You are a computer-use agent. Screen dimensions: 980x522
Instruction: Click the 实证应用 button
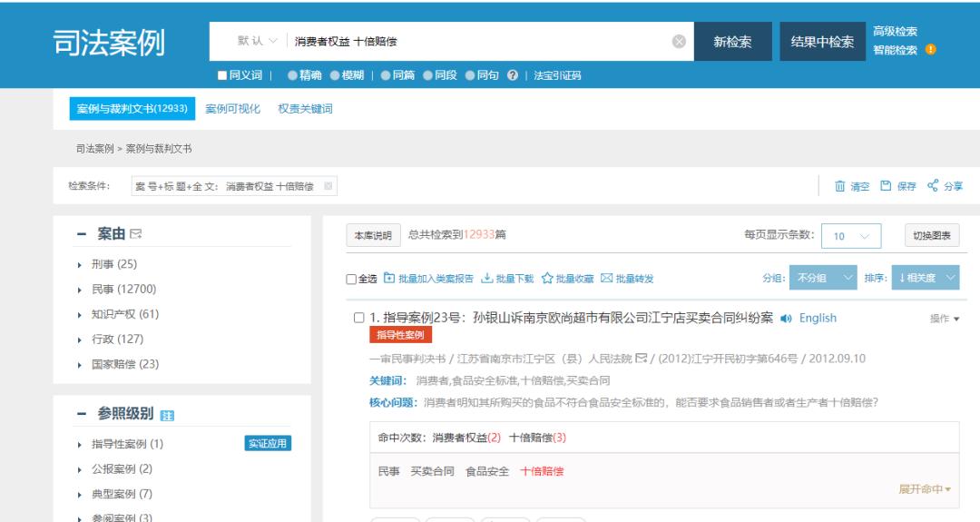coord(268,443)
